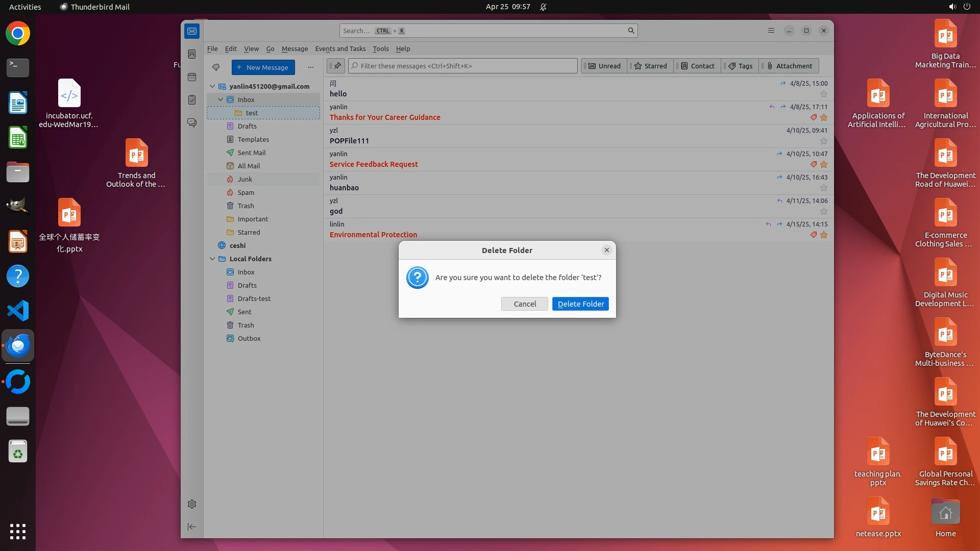Screen dimensions: 980x551
Task: Open the Calendar space icon
Action: [192, 77]
